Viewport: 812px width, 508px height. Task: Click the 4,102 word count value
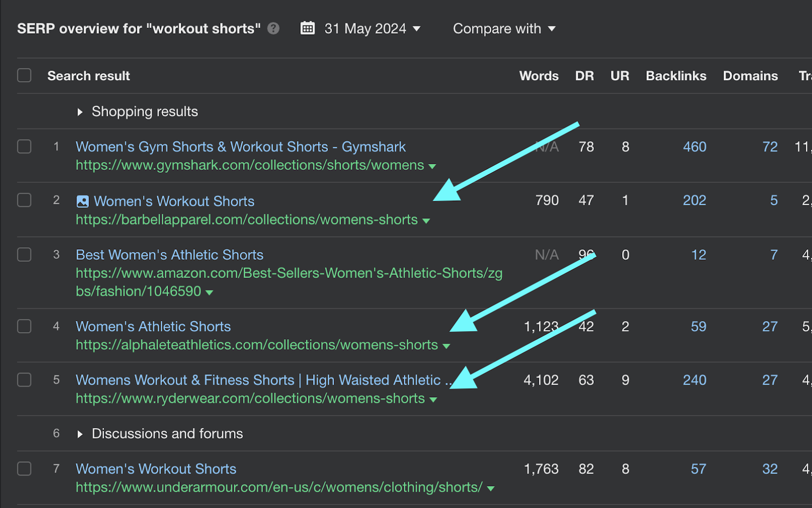(541, 380)
